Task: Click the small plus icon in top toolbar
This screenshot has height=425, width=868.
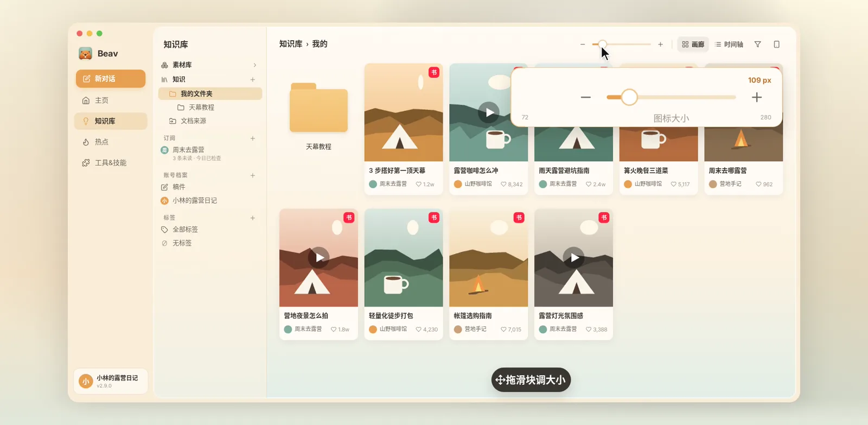Action: (x=660, y=45)
